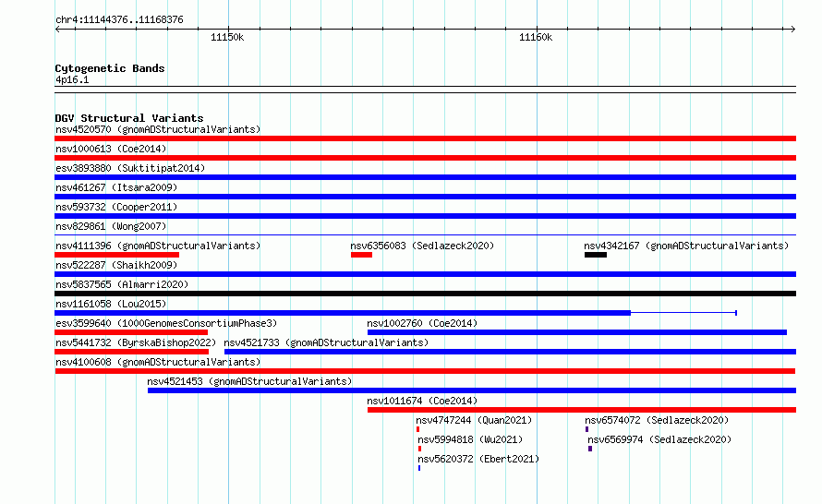Click nsv5994818 (Wu2021) label
This screenshot has height=504, width=822.
[x=470, y=439]
